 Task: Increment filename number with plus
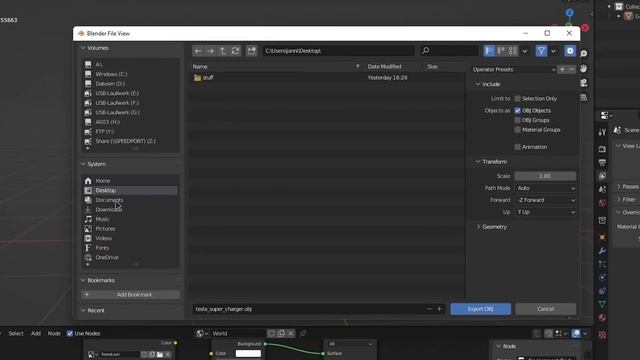click(x=439, y=309)
